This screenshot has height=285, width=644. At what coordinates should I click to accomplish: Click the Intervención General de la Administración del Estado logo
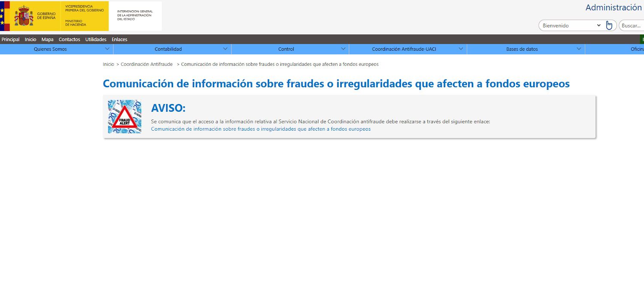tap(135, 16)
